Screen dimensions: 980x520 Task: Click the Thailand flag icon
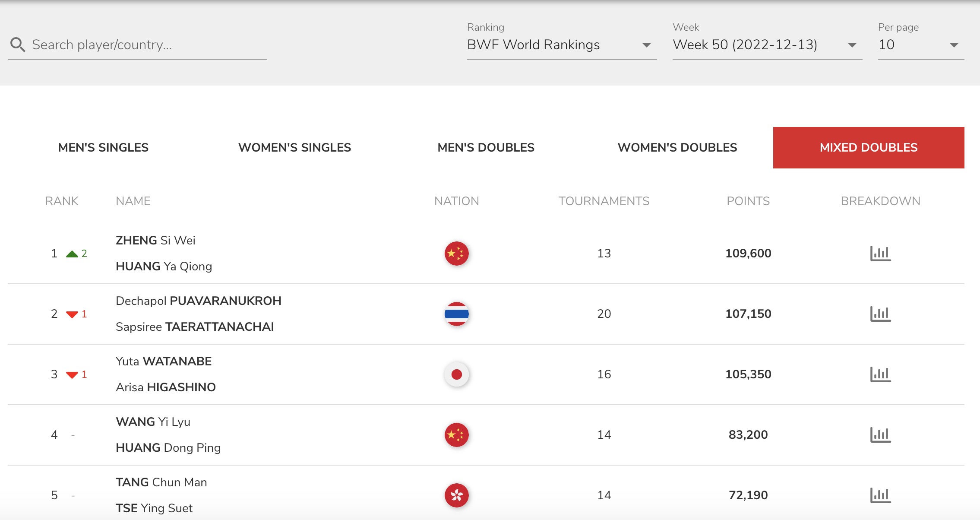coord(456,314)
